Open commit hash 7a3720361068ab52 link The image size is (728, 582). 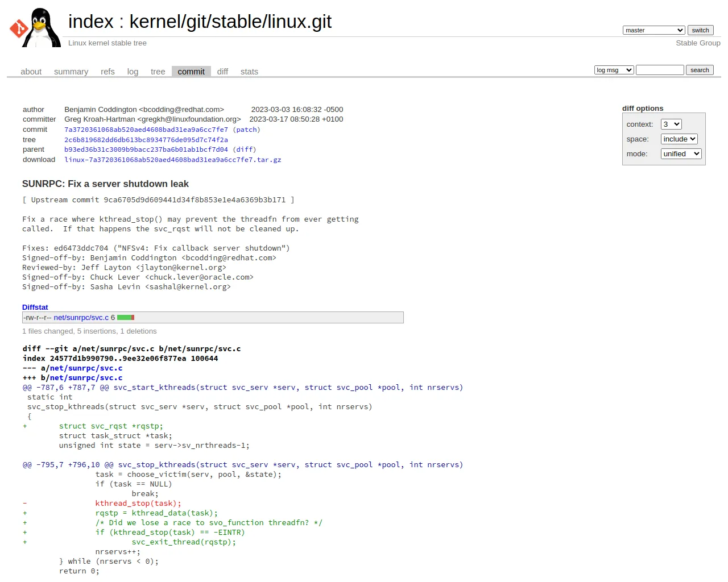coord(146,130)
